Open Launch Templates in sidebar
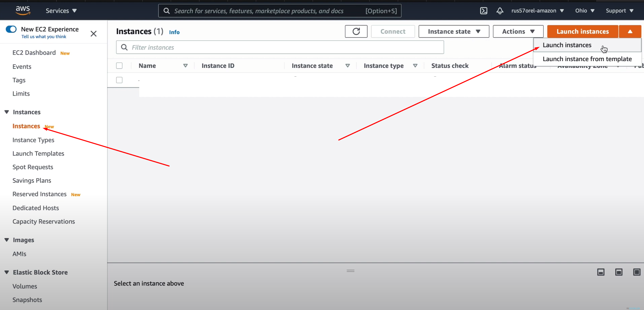Viewport: 644px width, 310px height. [38, 153]
